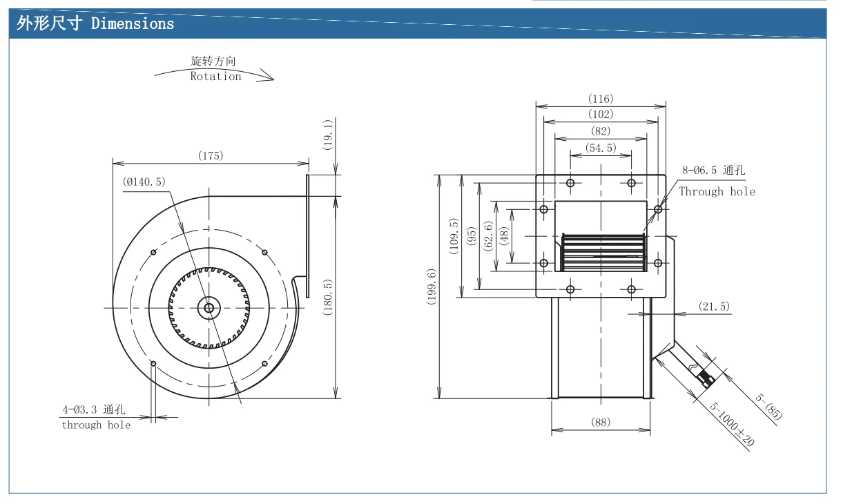Click the impeller center shaft hub
This screenshot has height=504, width=852.
tap(208, 308)
